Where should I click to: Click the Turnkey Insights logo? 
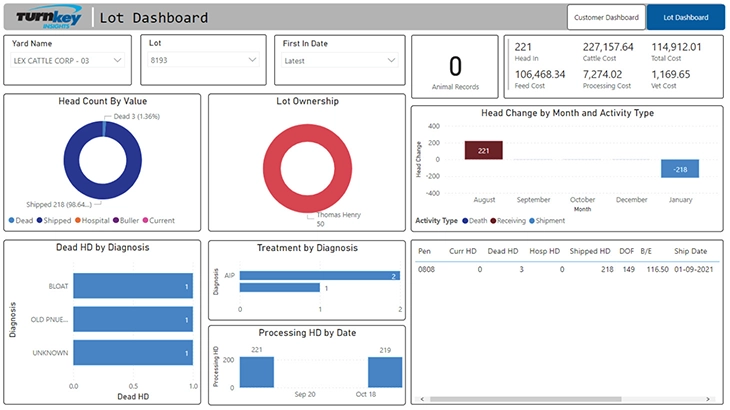click(x=49, y=17)
